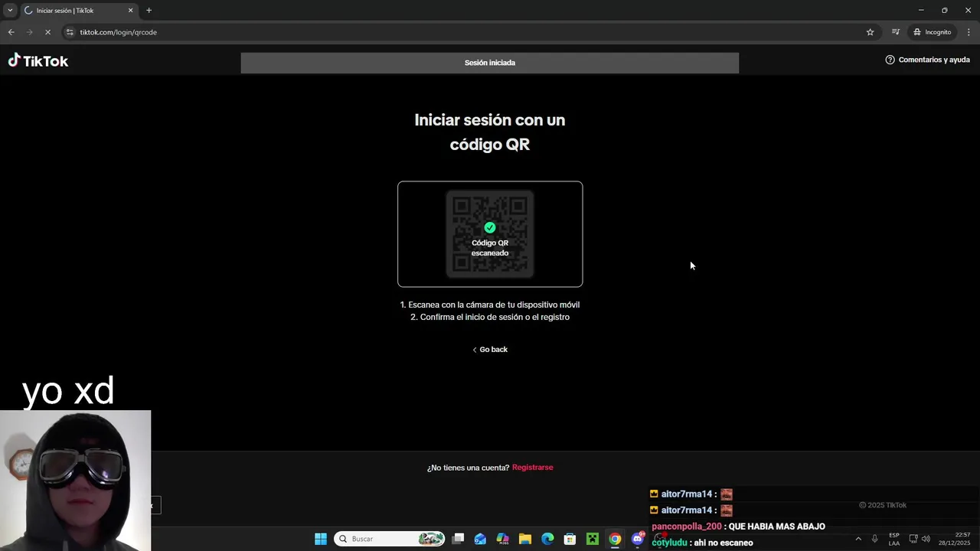Open Outlook from the taskbar
This screenshot has height=551, width=980.
coord(480,539)
